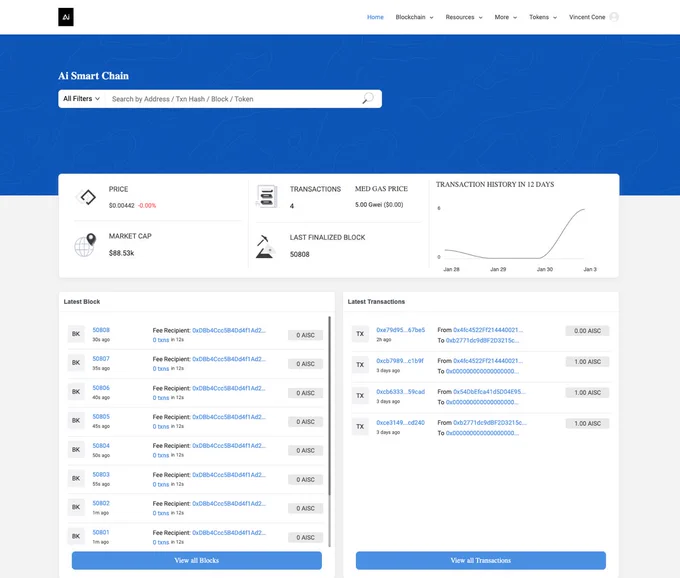
Task: Click View all Transactions button
Action: coord(481,560)
